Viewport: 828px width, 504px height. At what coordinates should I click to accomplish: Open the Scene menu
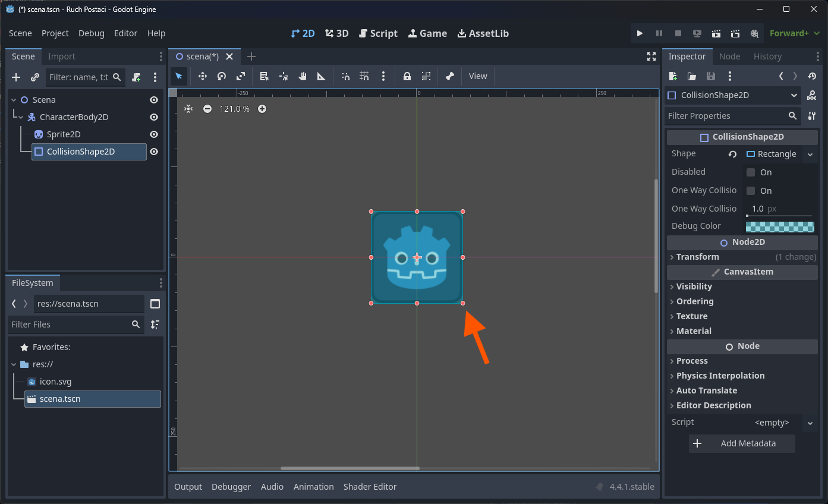click(x=21, y=33)
